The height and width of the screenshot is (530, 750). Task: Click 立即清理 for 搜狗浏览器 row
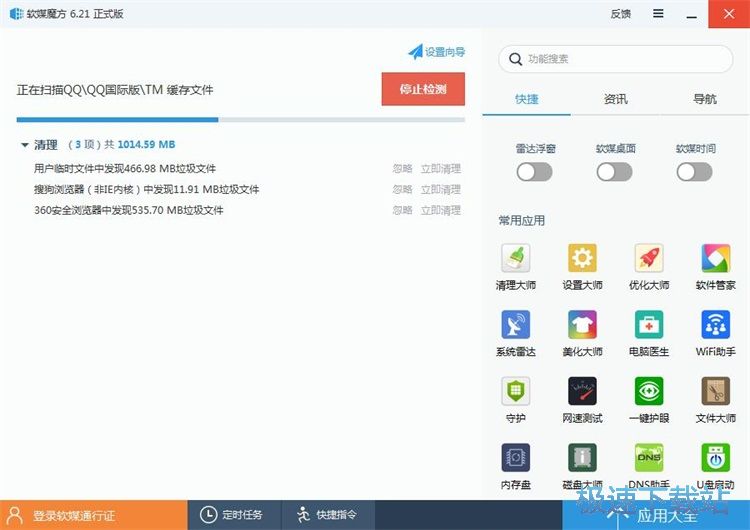pos(441,189)
